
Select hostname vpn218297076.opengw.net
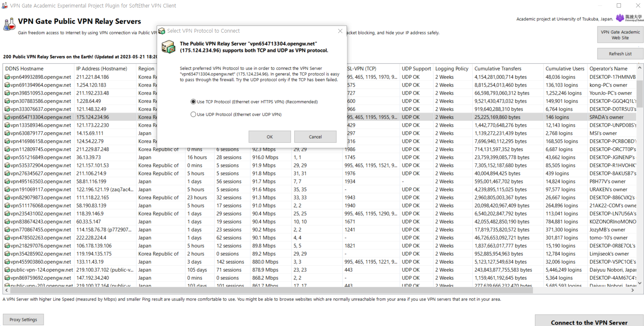[41, 246]
